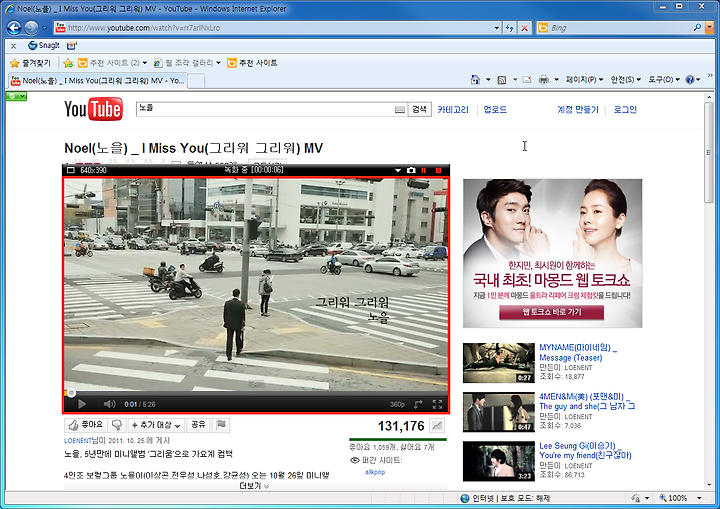Click the Bing magnifier search icon
This screenshot has width=720, height=509.
point(697,28)
